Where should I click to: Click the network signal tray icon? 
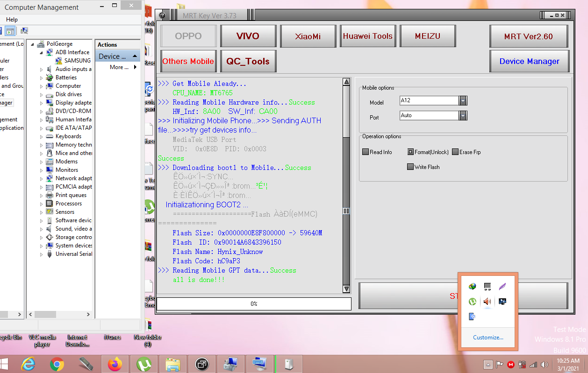tap(533, 365)
